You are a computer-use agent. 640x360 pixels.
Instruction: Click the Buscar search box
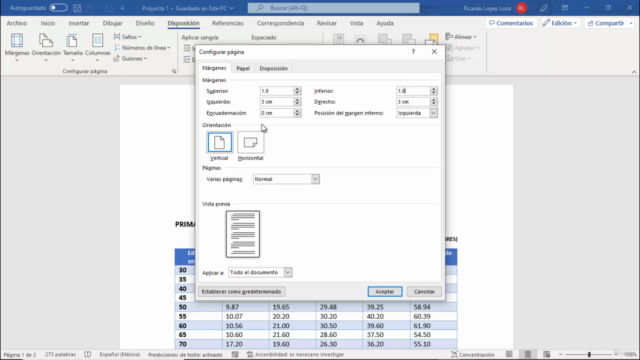click(x=333, y=8)
